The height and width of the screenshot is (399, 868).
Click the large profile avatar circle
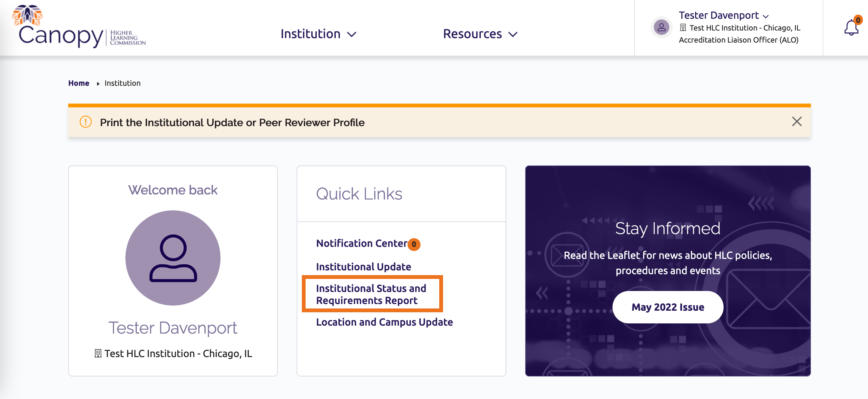173,258
